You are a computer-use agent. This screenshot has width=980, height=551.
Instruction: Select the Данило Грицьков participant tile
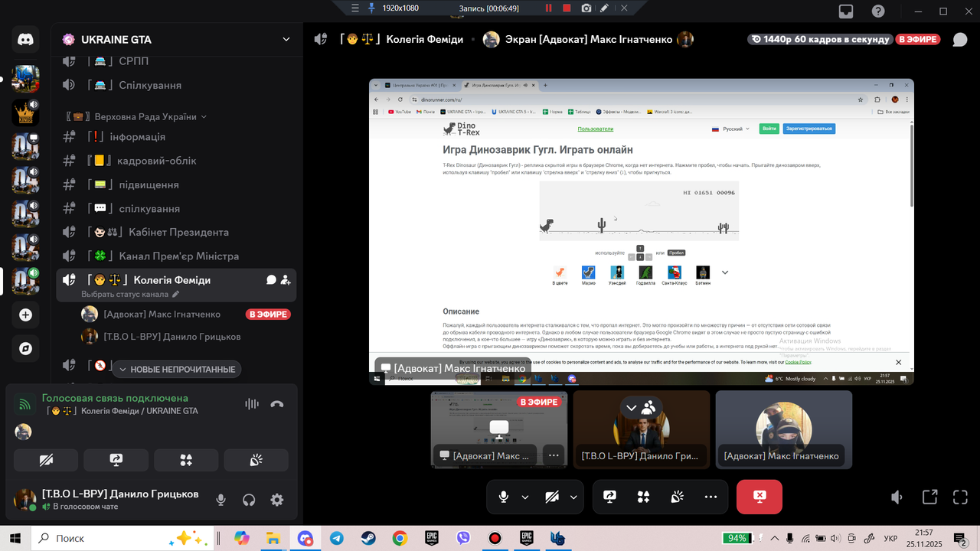(642, 429)
